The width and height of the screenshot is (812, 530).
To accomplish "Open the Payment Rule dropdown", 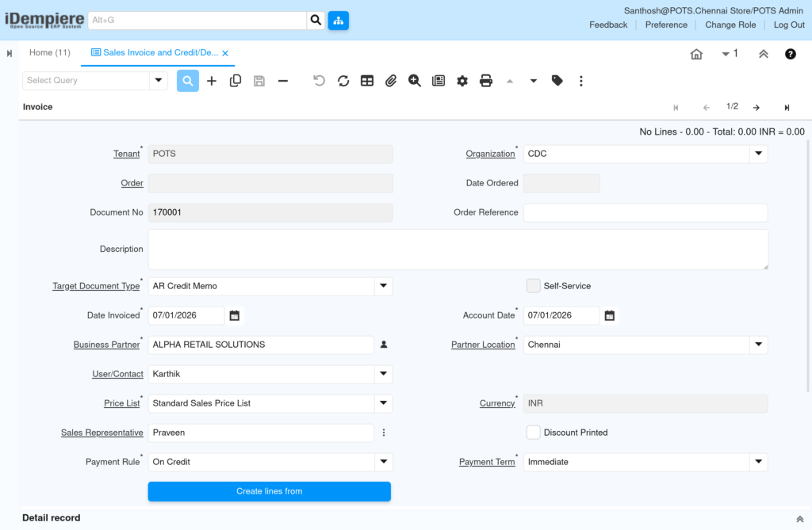I will 383,462.
